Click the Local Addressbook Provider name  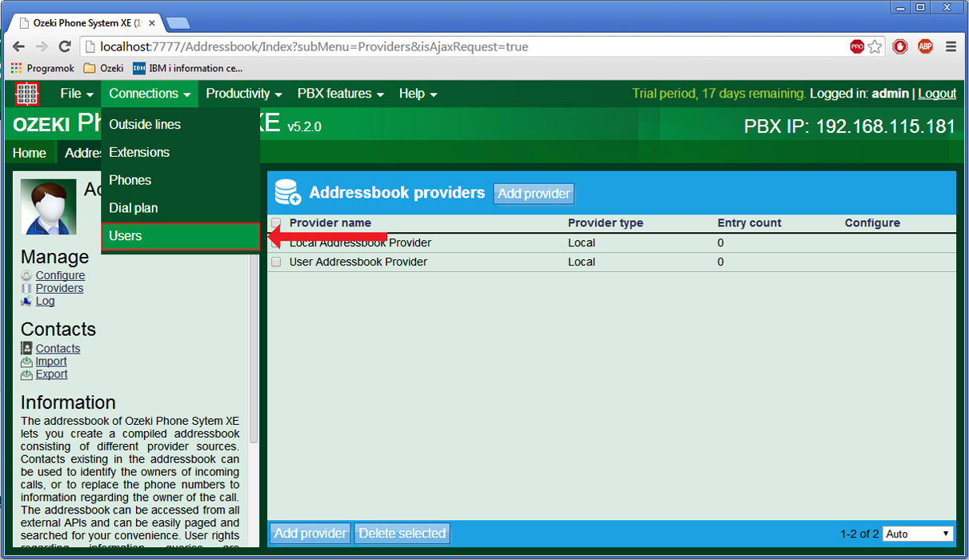tap(360, 242)
